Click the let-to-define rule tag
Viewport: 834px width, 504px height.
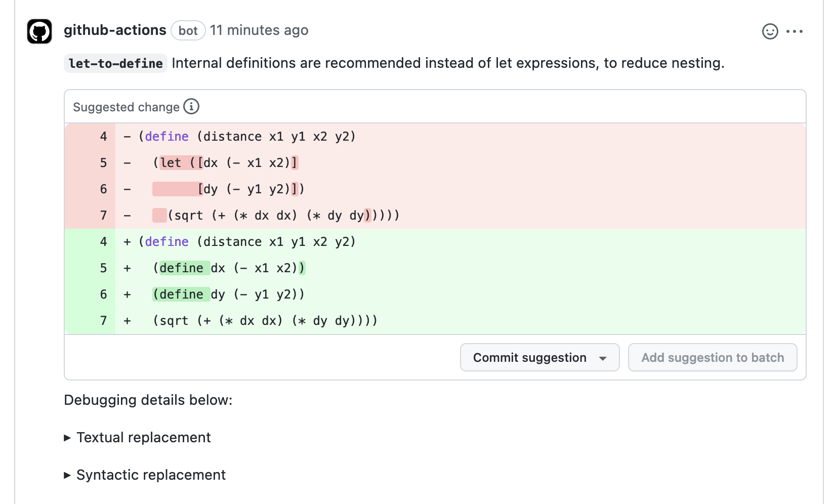point(116,63)
